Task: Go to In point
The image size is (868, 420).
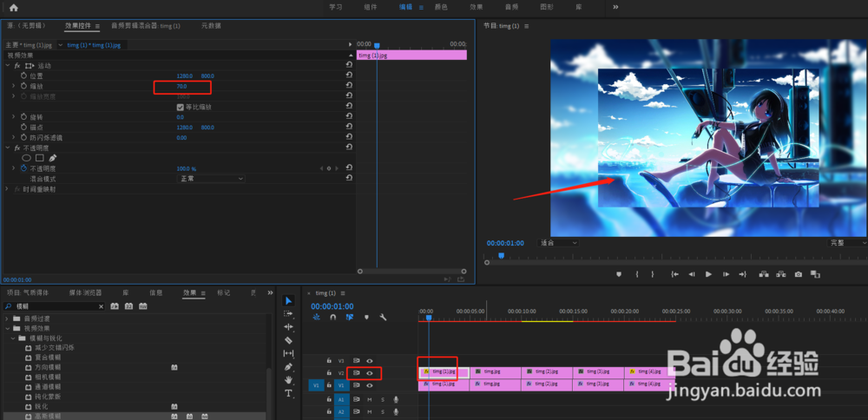Action: (x=674, y=274)
